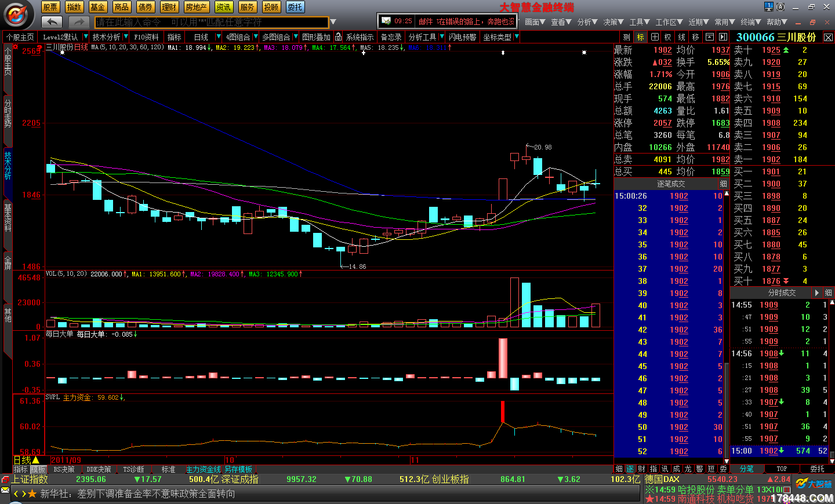Switch to the 主力资金线 bottom tab
The height and width of the screenshot is (504, 835).
coord(203,469)
